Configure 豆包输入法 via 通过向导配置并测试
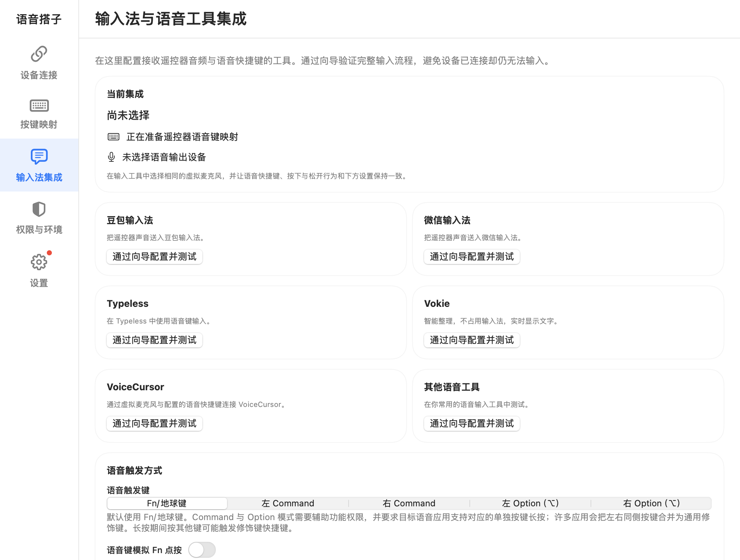 point(155,257)
